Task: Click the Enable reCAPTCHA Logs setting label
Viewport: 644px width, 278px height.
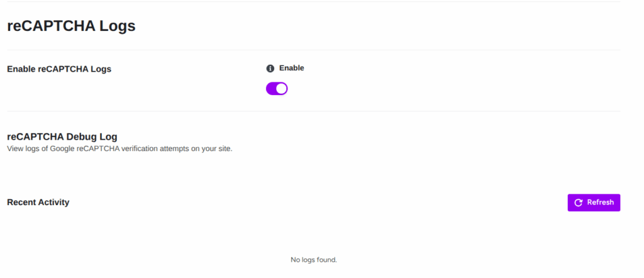Action: coord(59,69)
